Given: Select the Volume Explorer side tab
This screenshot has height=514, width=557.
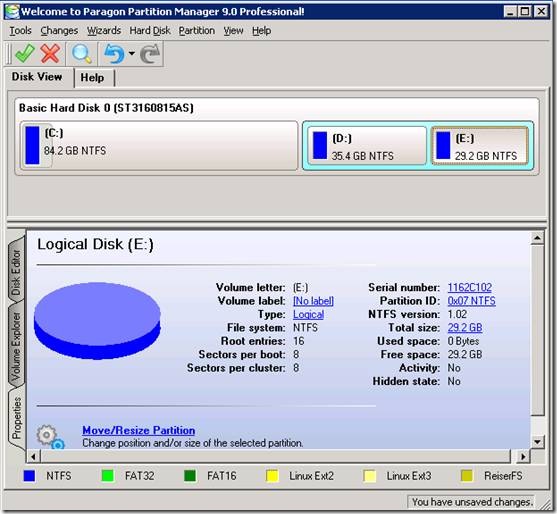Looking at the screenshot, I should click(x=16, y=346).
